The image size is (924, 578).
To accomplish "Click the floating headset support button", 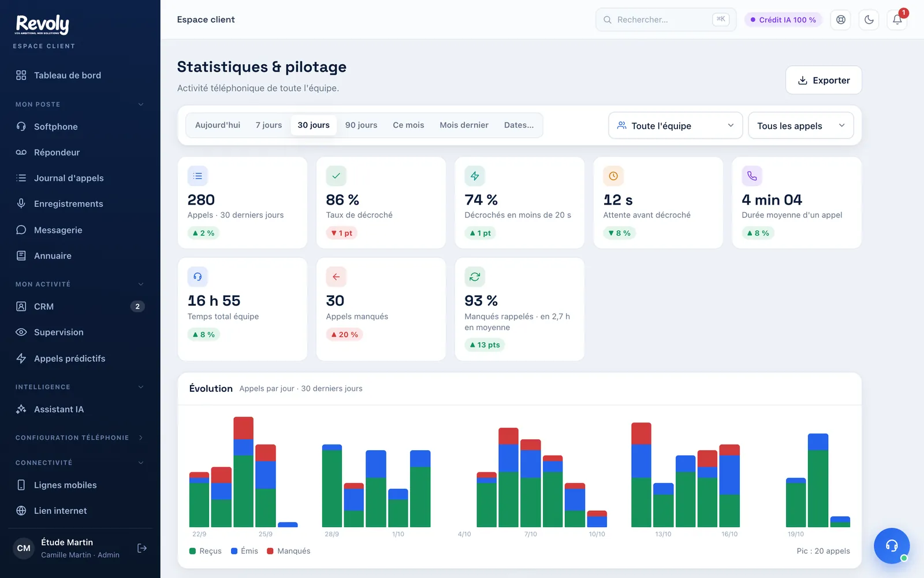I will pos(892,546).
